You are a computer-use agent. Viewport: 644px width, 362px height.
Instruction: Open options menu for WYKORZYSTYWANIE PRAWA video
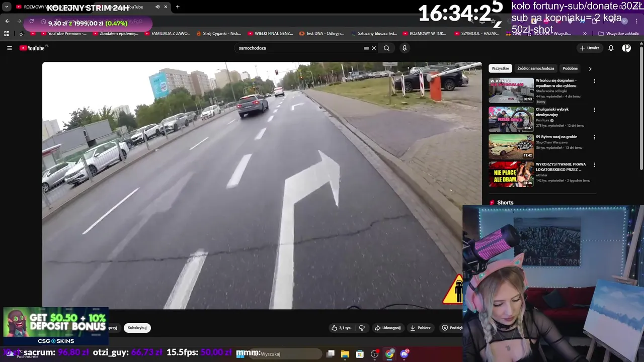click(x=594, y=165)
